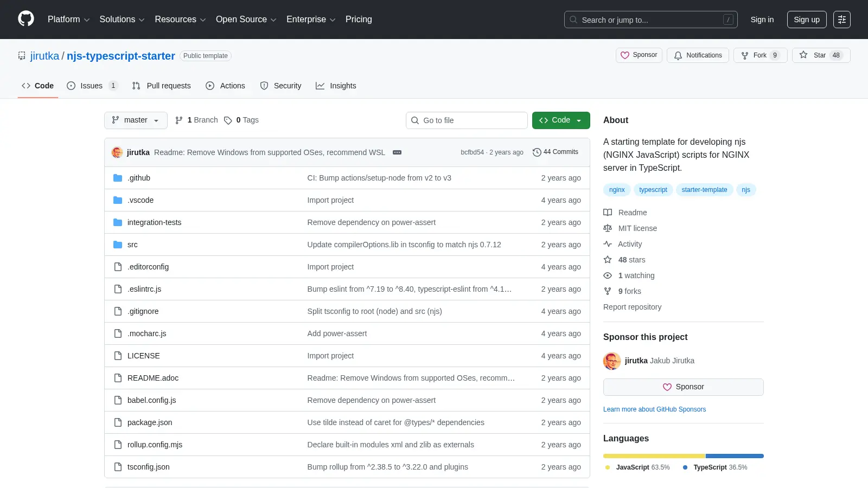View the 1 watching list

[629, 275]
